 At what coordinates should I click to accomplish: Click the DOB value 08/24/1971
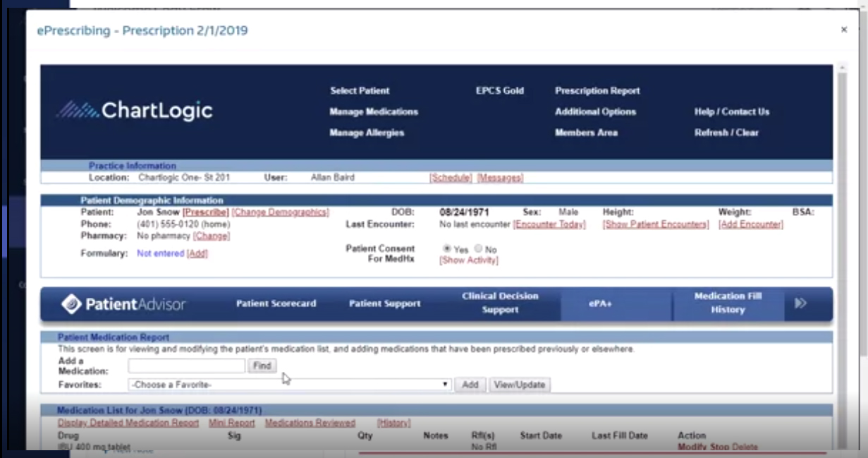(x=464, y=212)
